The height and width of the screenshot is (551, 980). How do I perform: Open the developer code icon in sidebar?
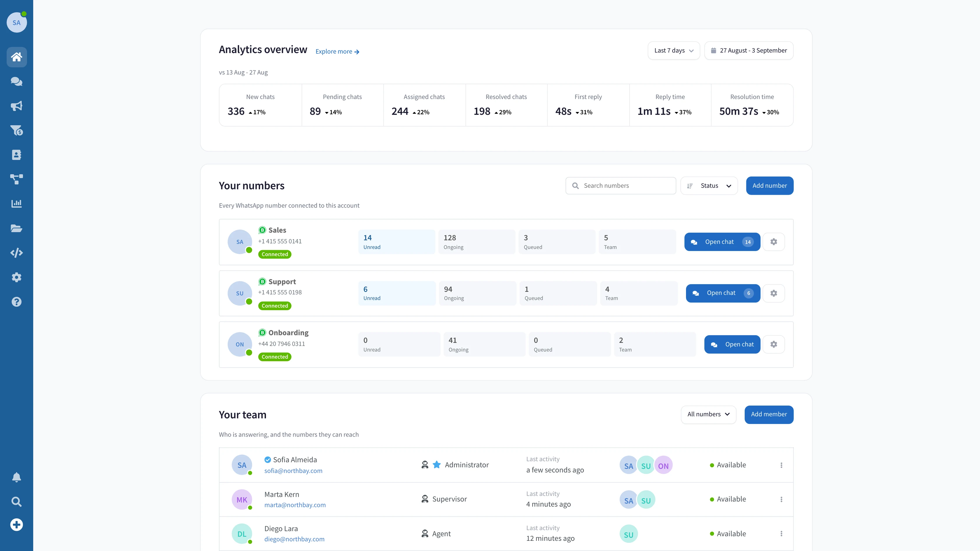[x=16, y=253]
